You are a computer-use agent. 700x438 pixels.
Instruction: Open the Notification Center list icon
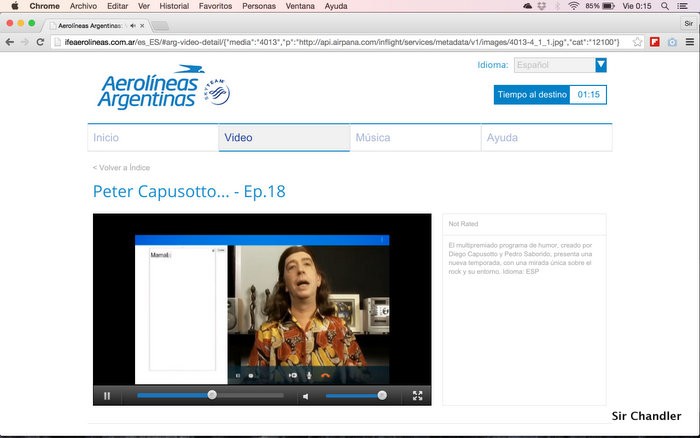(x=682, y=6)
